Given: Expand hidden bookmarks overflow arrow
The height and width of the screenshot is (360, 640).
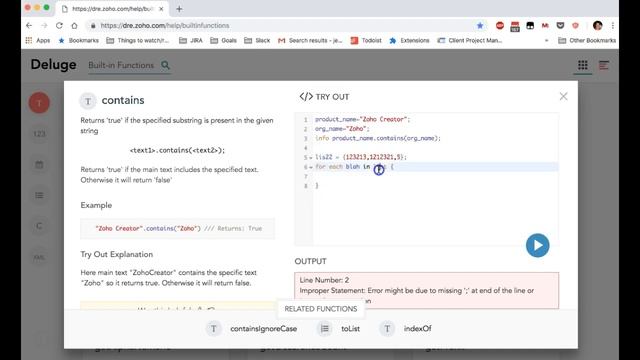Looking at the screenshot, I should (x=547, y=40).
